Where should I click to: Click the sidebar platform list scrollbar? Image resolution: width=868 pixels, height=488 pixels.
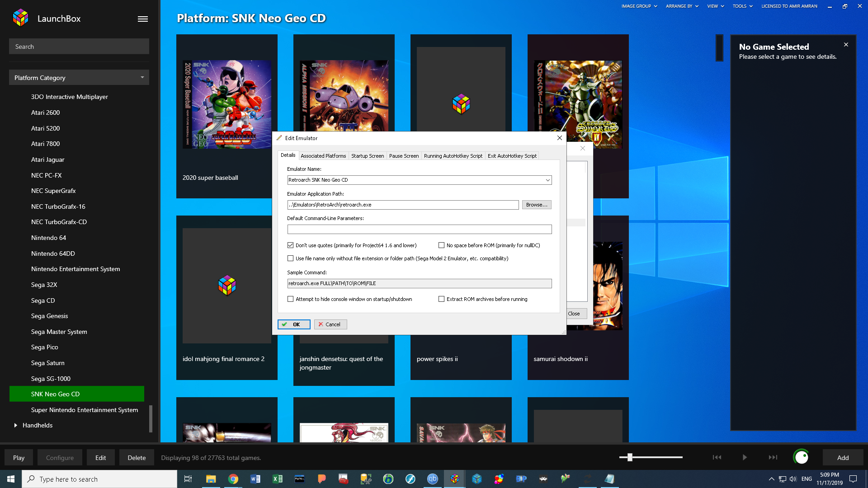pyautogui.click(x=151, y=418)
